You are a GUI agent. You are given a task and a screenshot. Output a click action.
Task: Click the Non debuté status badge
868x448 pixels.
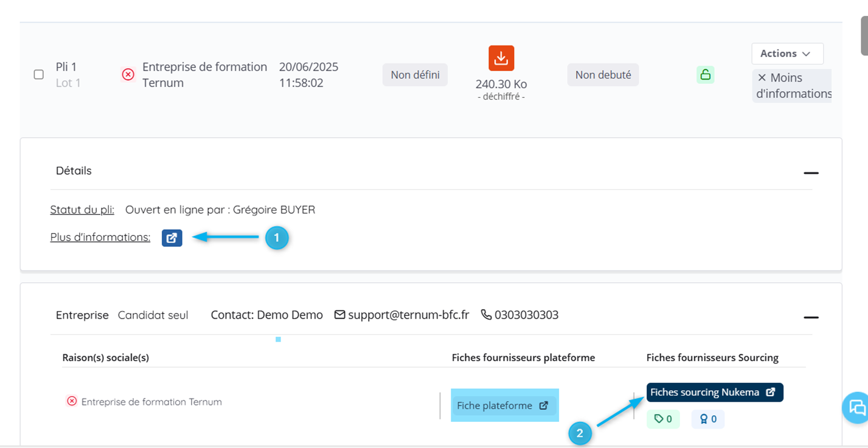tap(603, 75)
